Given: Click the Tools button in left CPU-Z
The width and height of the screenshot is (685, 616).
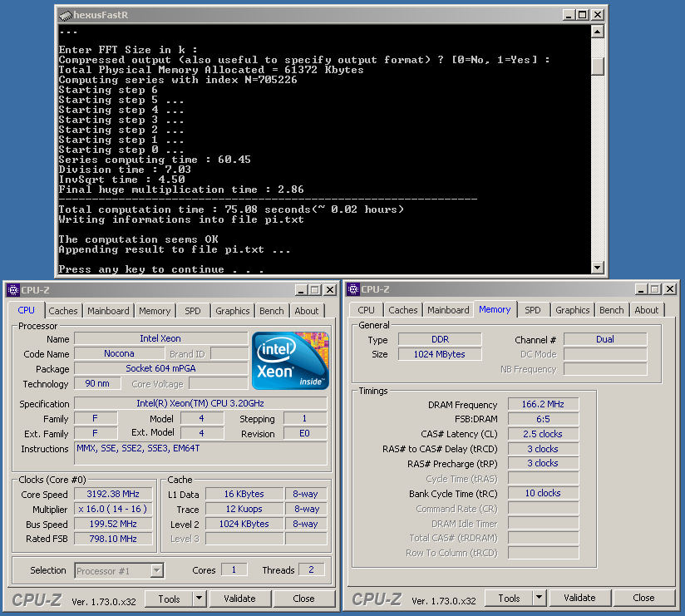Looking at the screenshot, I should pos(169,599).
